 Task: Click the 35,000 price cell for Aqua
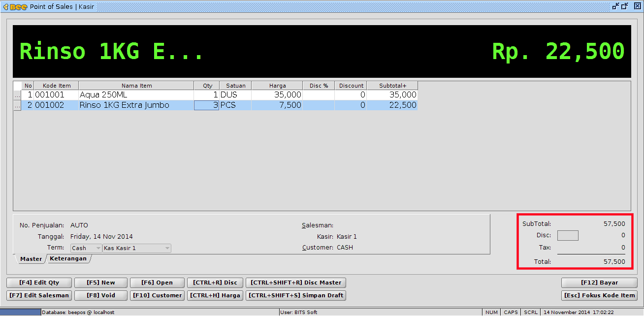coord(277,95)
